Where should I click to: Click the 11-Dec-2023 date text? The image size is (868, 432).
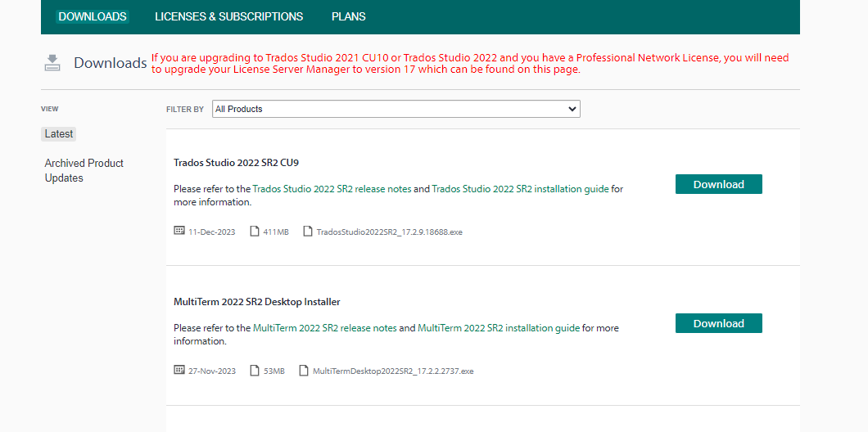(211, 232)
